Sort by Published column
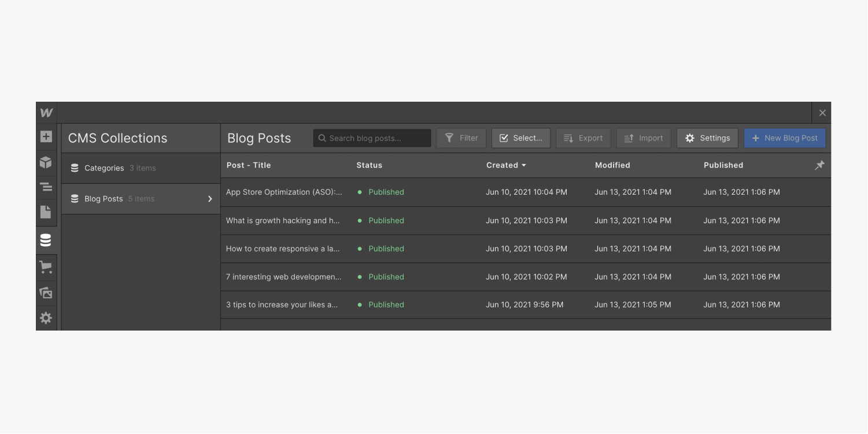 pyautogui.click(x=723, y=165)
